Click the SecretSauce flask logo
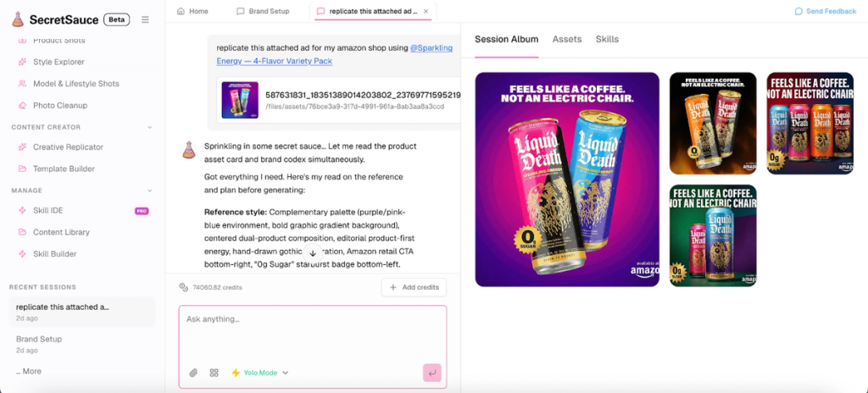 pos(18,20)
